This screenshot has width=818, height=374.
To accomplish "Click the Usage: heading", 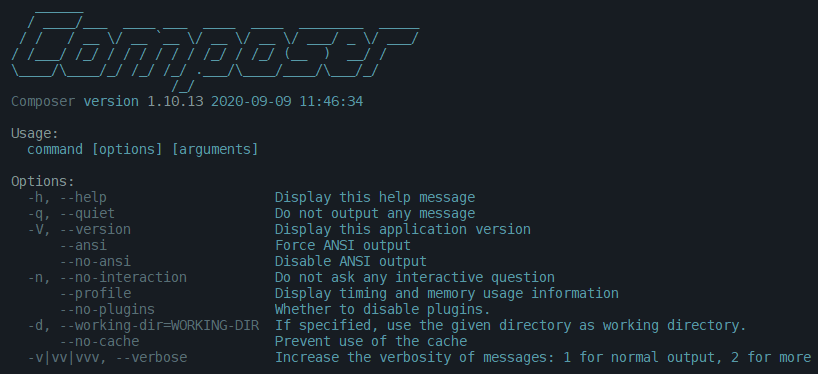I will [35, 134].
